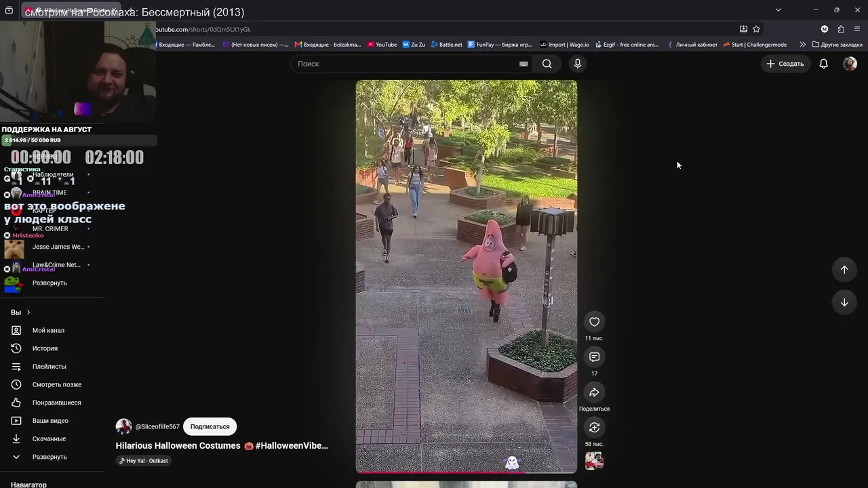Show more bookmarks with the double chevron
Viewport: 868px width, 488px height.
coord(803,45)
